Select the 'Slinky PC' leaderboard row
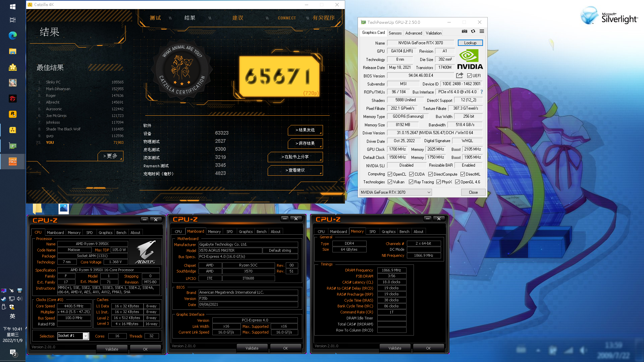The height and width of the screenshot is (362, 644). tap(80, 82)
